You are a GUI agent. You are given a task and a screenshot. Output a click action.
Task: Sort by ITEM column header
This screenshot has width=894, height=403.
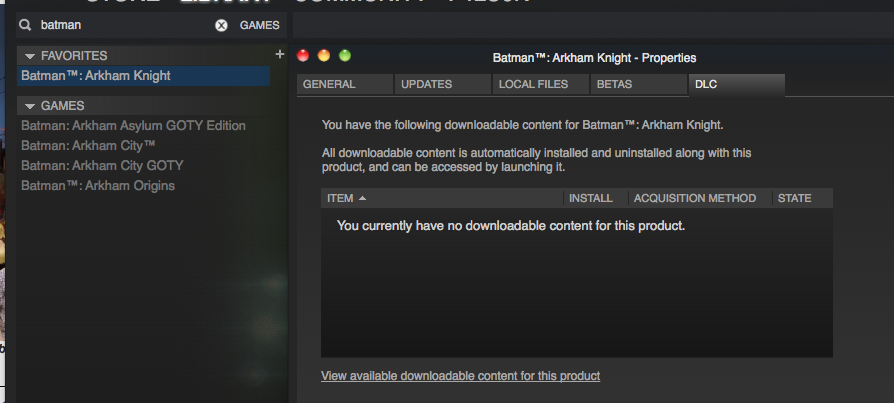pyautogui.click(x=442, y=198)
